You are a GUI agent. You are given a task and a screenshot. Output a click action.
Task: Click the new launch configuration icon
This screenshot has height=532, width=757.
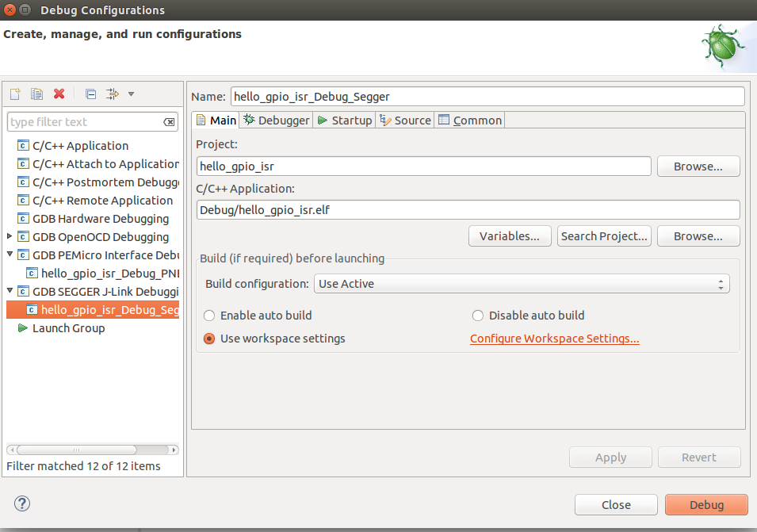(14, 94)
